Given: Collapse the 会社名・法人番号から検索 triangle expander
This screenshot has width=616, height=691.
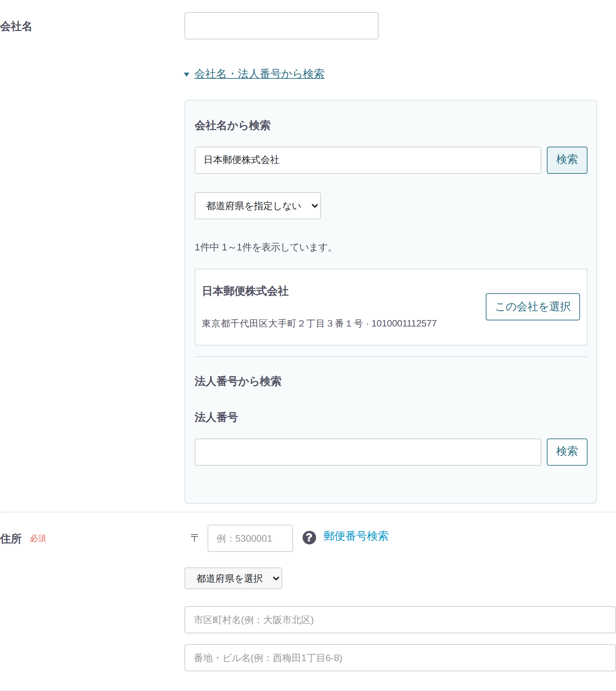Looking at the screenshot, I should pyautogui.click(x=186, y=74).
